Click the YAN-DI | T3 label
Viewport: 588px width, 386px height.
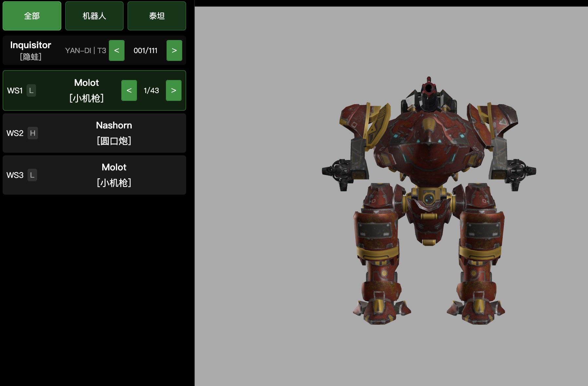click(x=86, y=50)
